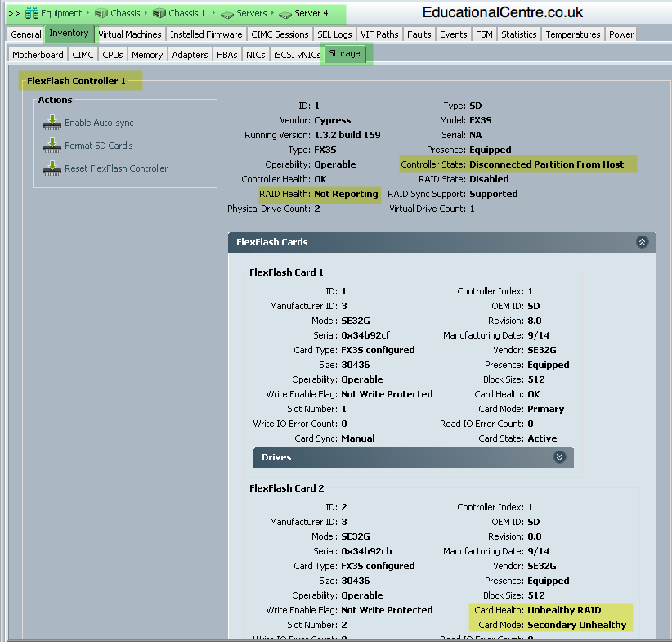Click the Reset FlexFlash Controller link
The width and height of the screenshot is (672, 642).
pos(116,168)
